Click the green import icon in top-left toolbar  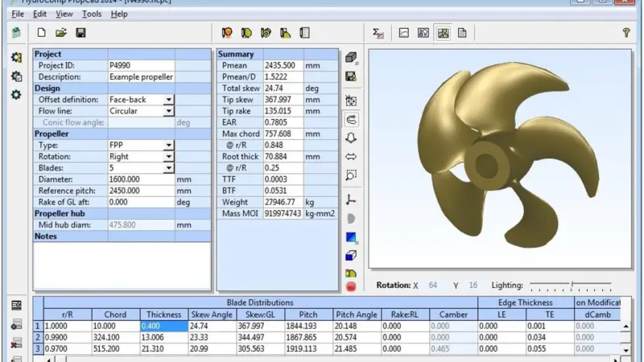pos(16,32)
